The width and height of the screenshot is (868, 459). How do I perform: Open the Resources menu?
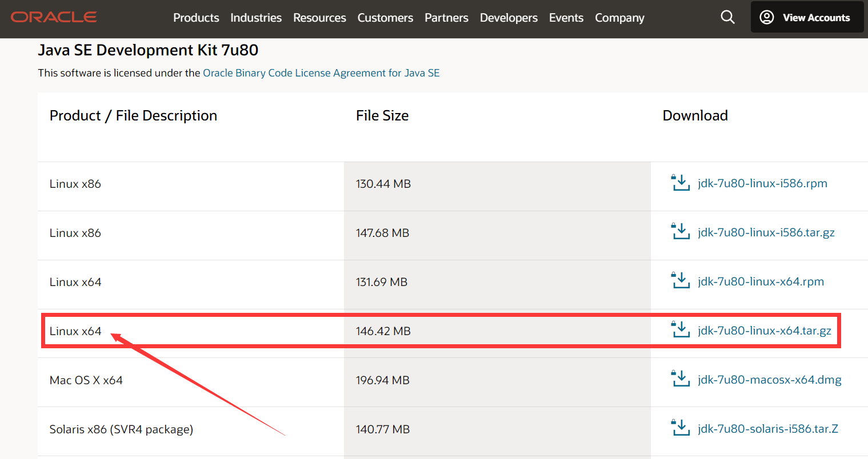click(x=319, y=18)
